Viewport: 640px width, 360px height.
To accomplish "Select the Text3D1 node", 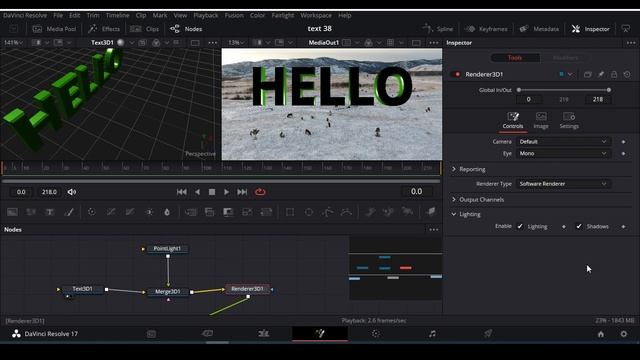I will (x=82, y=289).
